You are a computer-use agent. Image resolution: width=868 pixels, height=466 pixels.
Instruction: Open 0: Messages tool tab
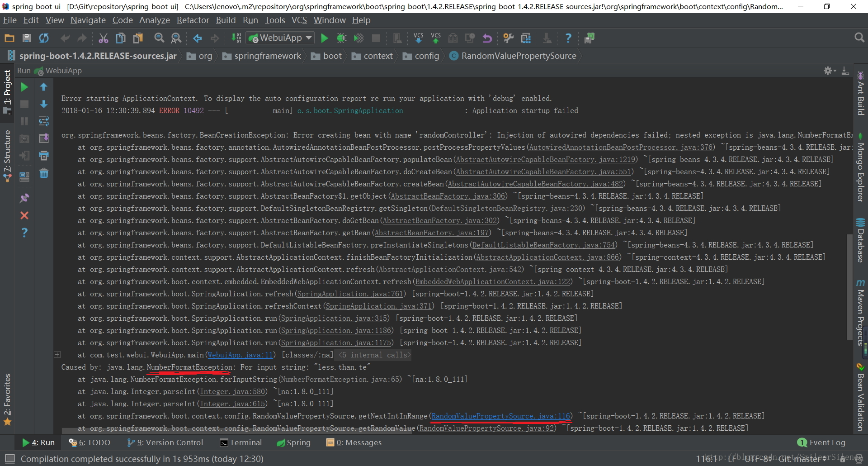[354, 442]
